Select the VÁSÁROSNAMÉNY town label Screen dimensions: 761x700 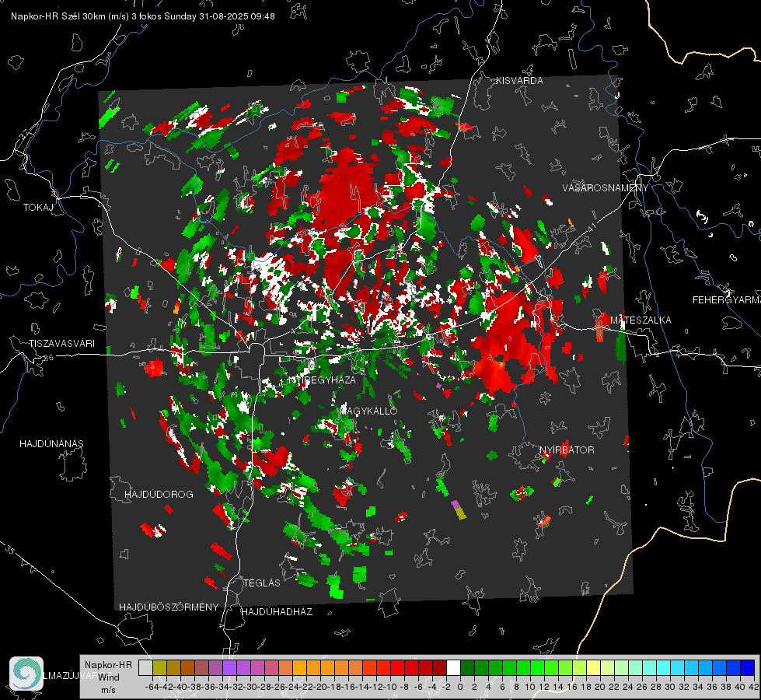606,188
